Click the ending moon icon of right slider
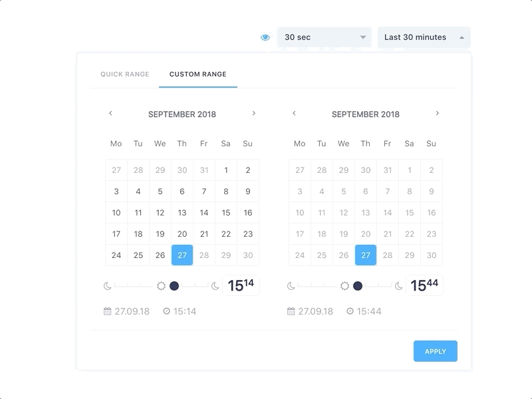This screenshot has height=399, width=532. tap(398, 286)
